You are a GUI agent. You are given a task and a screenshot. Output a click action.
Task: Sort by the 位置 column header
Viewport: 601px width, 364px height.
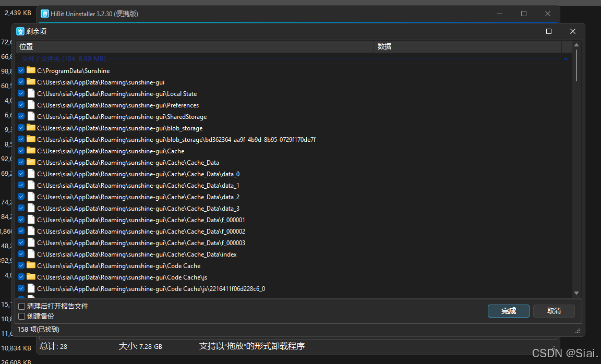(x=195, y=46)
